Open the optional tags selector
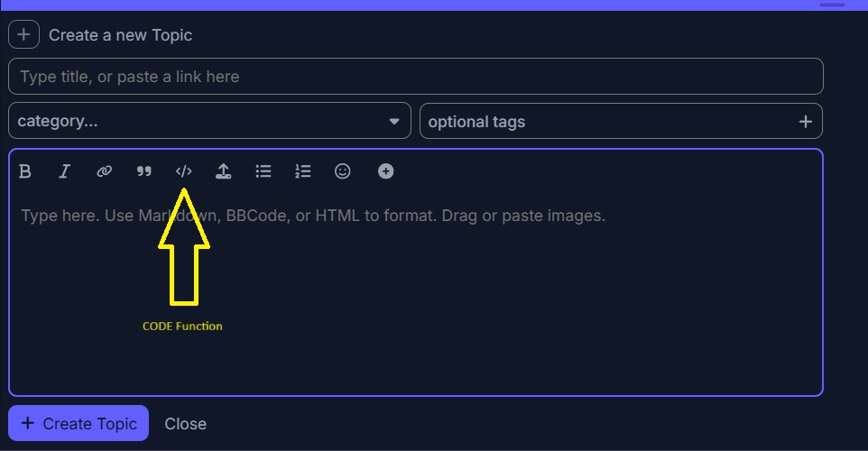This screenshot has width=868, height=451. [605, 121]
